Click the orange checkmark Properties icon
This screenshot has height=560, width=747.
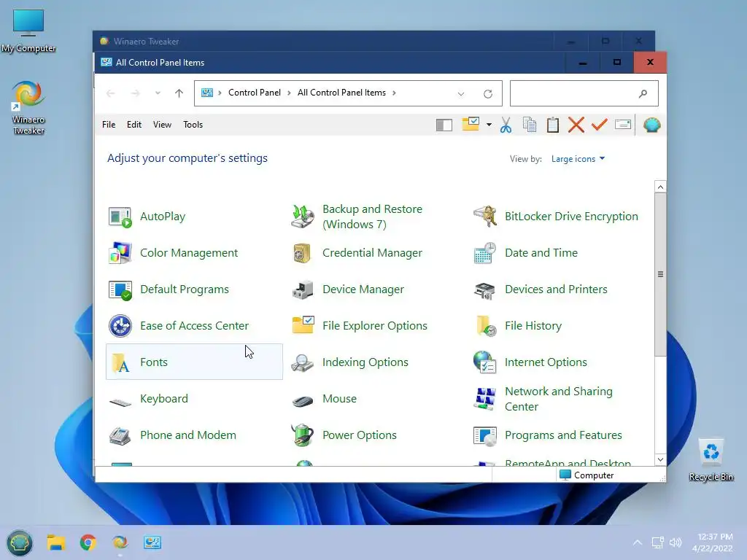tap(600, 125)
